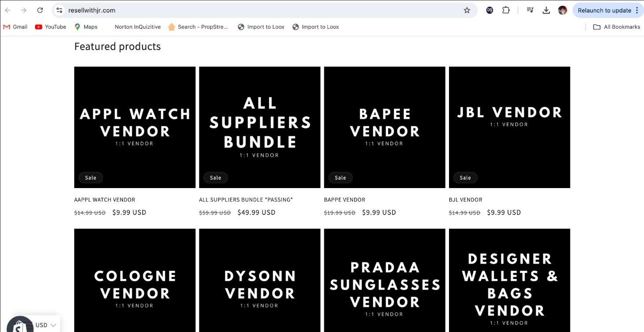The image size is (644, 332).
Task: Open Chrome three-dot menu
Action: [x=637, y=10]
